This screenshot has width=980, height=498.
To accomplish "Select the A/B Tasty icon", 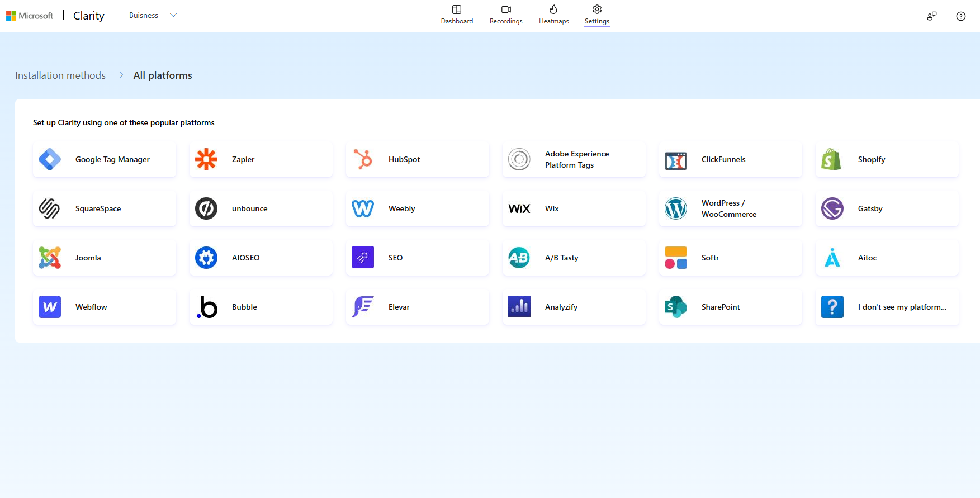I will tap(519, 258).
